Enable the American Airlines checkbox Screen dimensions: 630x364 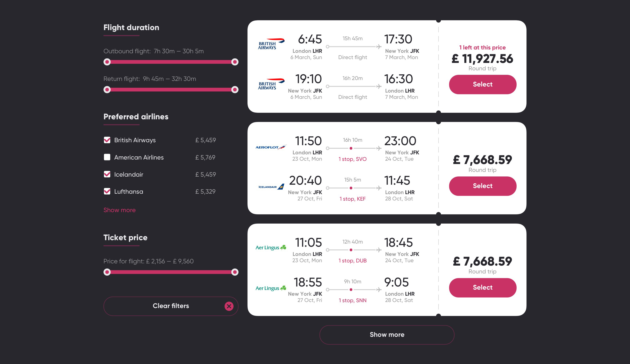[107, 157]
